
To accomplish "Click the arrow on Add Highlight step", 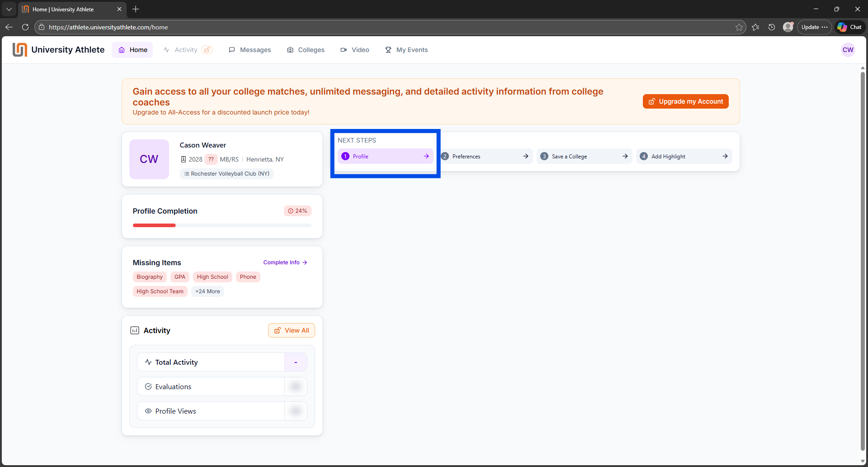I will (x=725, y=156).
